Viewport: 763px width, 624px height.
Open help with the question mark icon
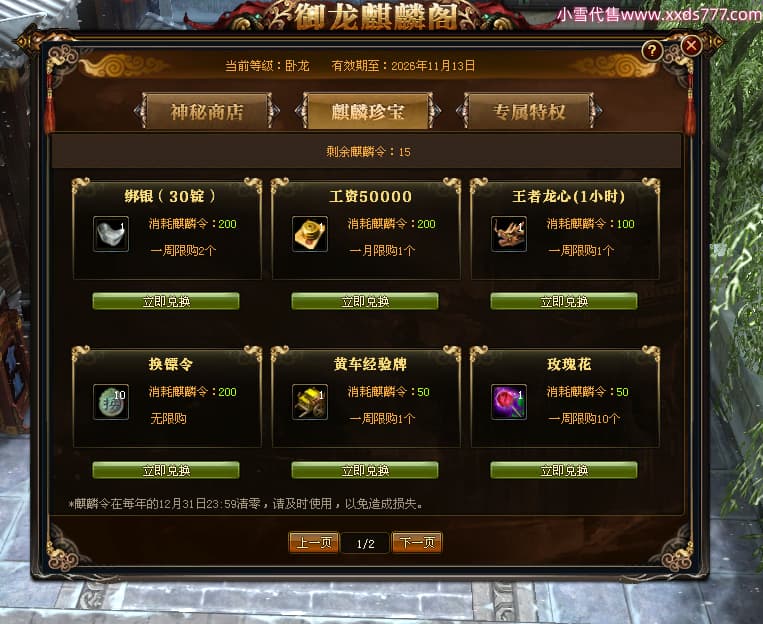[x=652, y=50]
